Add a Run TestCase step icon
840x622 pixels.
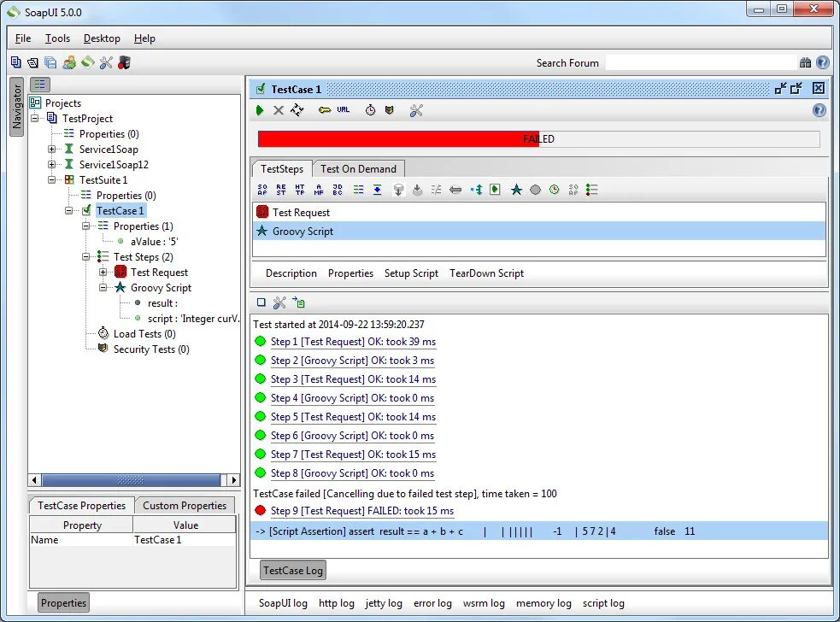coord(495,190)
